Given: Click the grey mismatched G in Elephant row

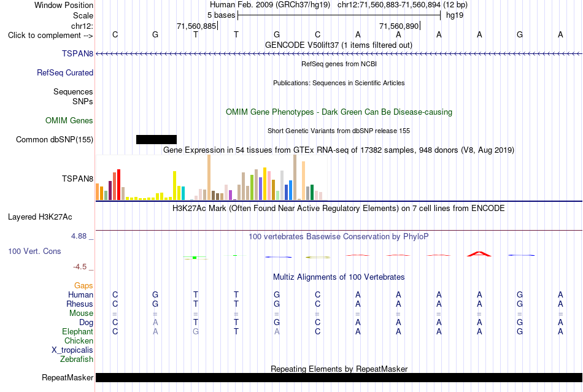Looking at the screenshot, I should [196, 331].
